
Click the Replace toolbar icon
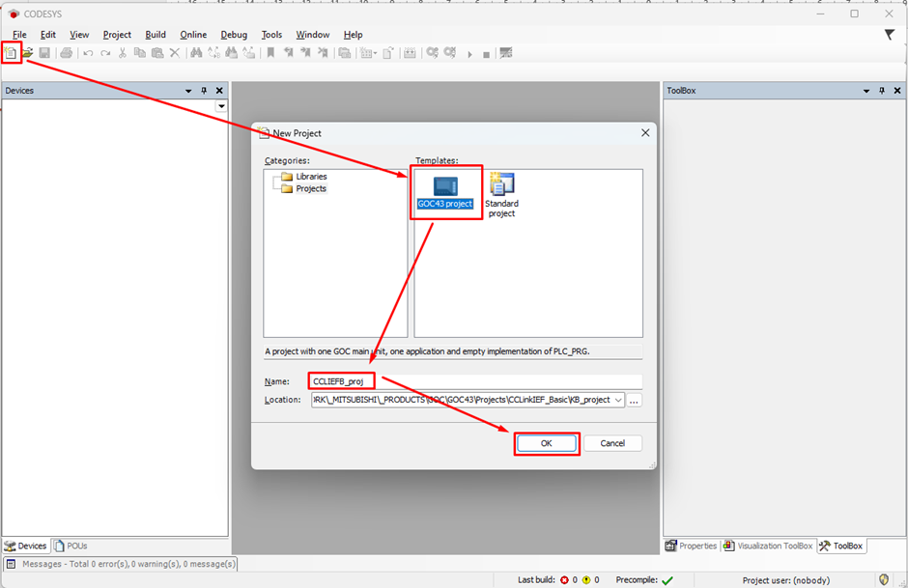pyautogui.click(x=213, y=53)
